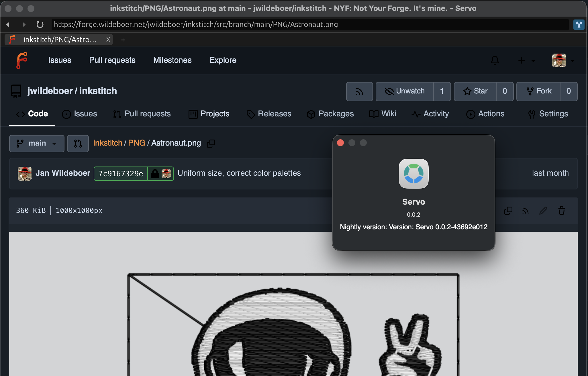Click the RSS feed icon beside Unwatch
The image size is (588, 376).
[359, 91]
